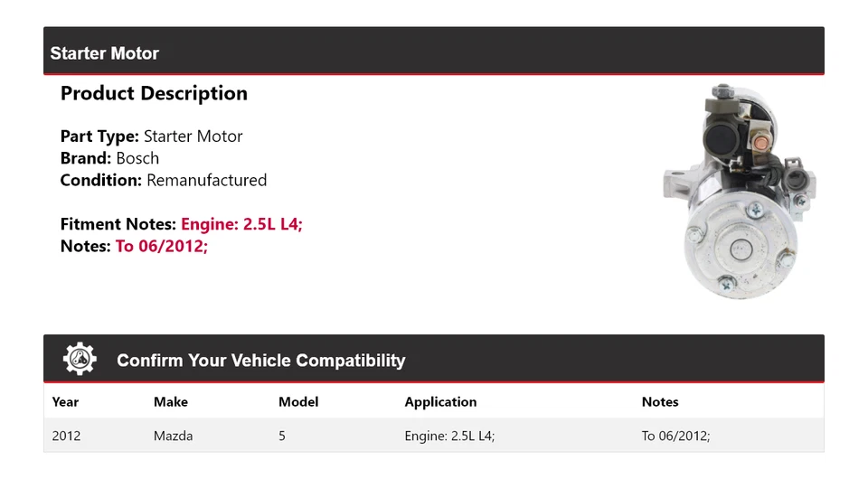This screenshot has width=868, height=479.
Task: Click the Model column header
Action: tap(298, 402)
